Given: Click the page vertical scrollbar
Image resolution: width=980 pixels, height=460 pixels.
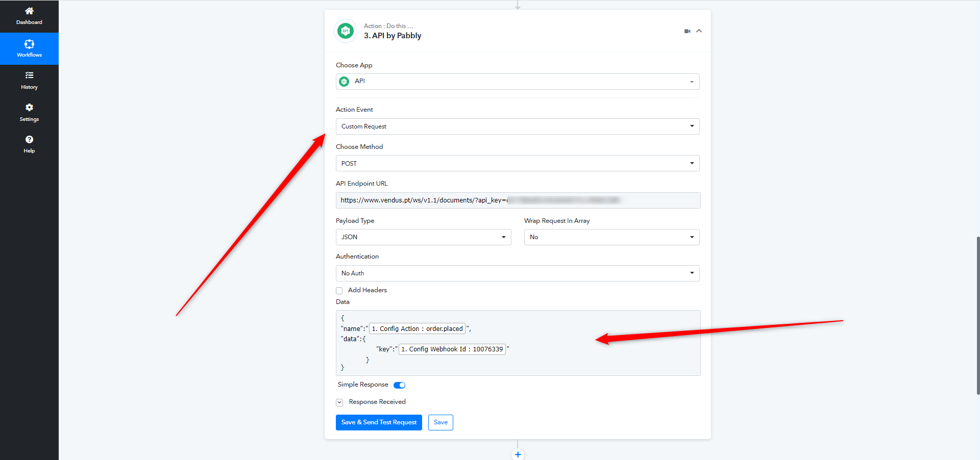Looking at the screenshot, I should [x=978, y=315].
